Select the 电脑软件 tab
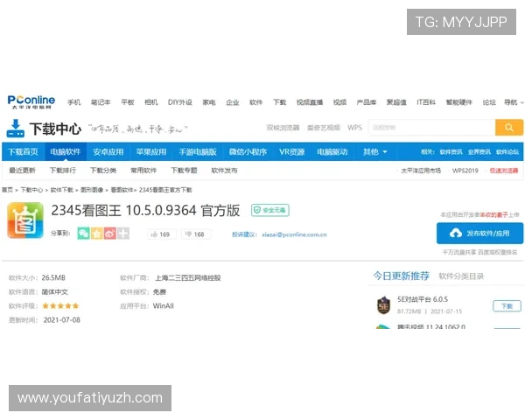 pyautogui.click(x=66, y=152)
